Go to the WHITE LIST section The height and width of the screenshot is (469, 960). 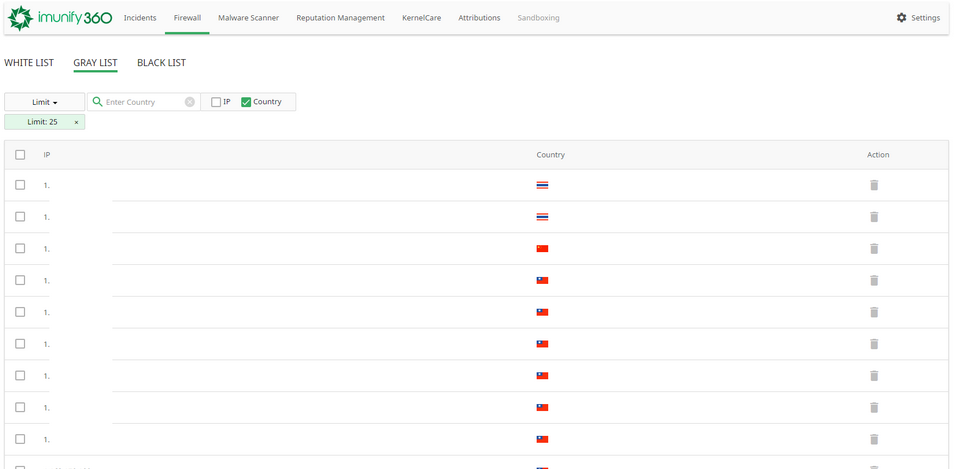pyautogui.click(x=29, y=63)
